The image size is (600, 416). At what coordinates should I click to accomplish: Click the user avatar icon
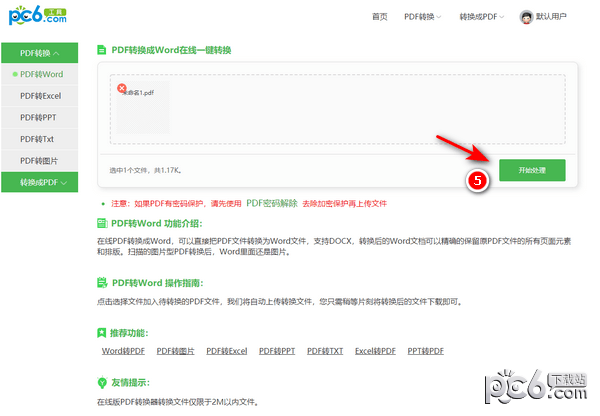click(x=526, y=17)
